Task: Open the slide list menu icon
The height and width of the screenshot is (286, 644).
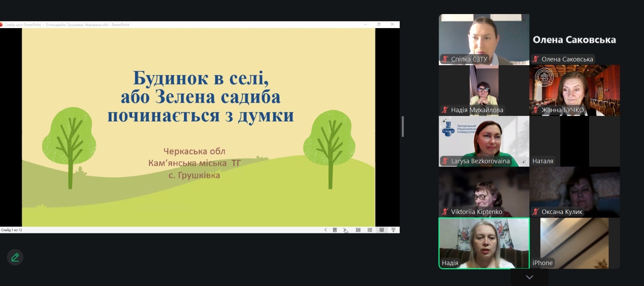Action: pos(335,230)
